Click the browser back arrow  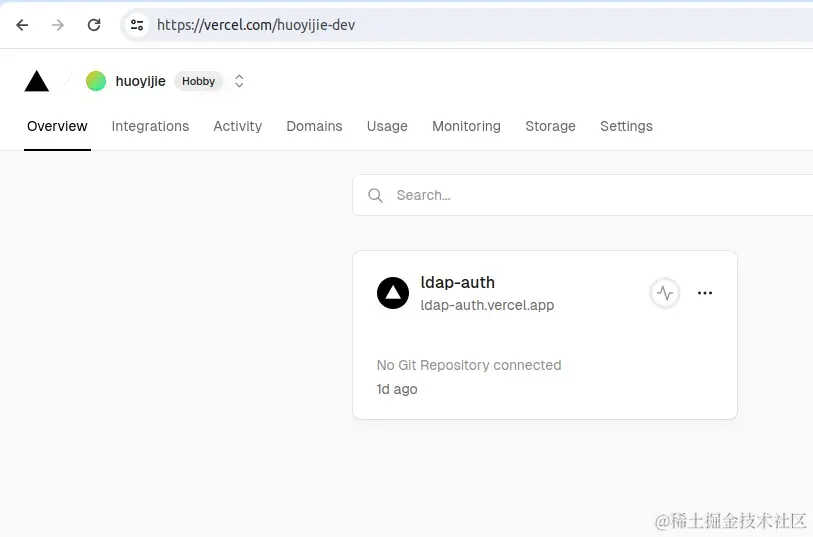click(x=22, y=25)
